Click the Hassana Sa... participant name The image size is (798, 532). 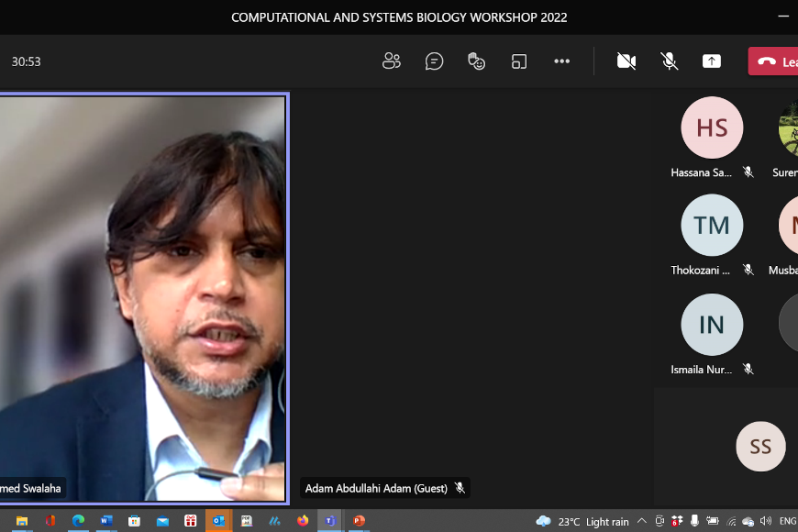[702, 172]
